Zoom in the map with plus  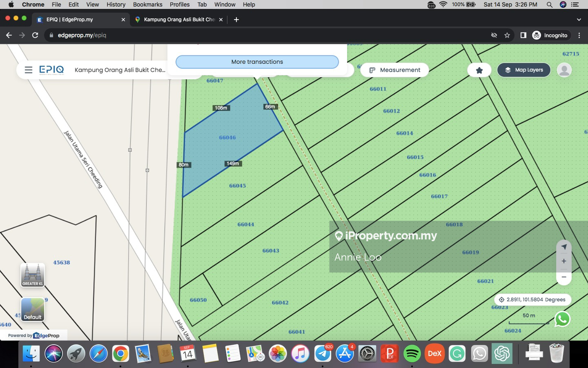point(564,261)
